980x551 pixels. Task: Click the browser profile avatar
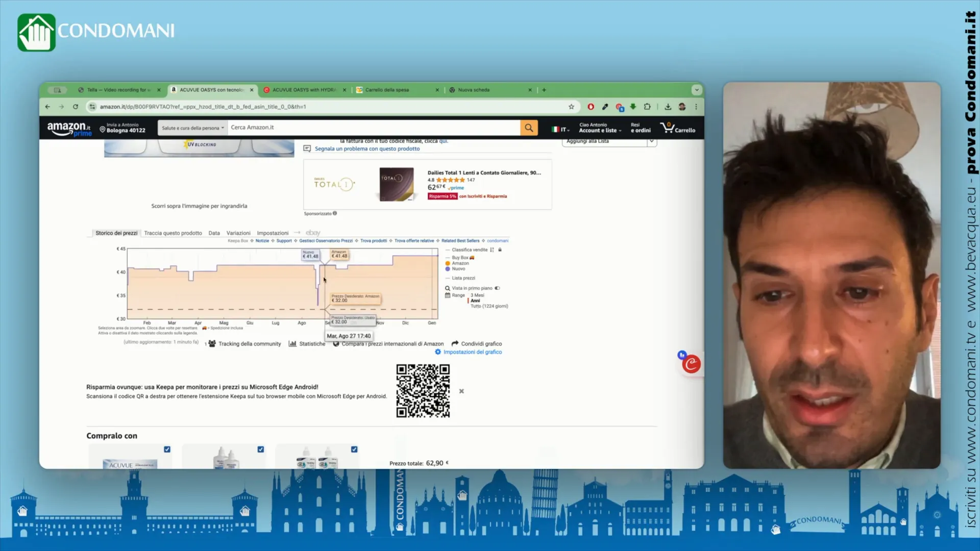682,107
